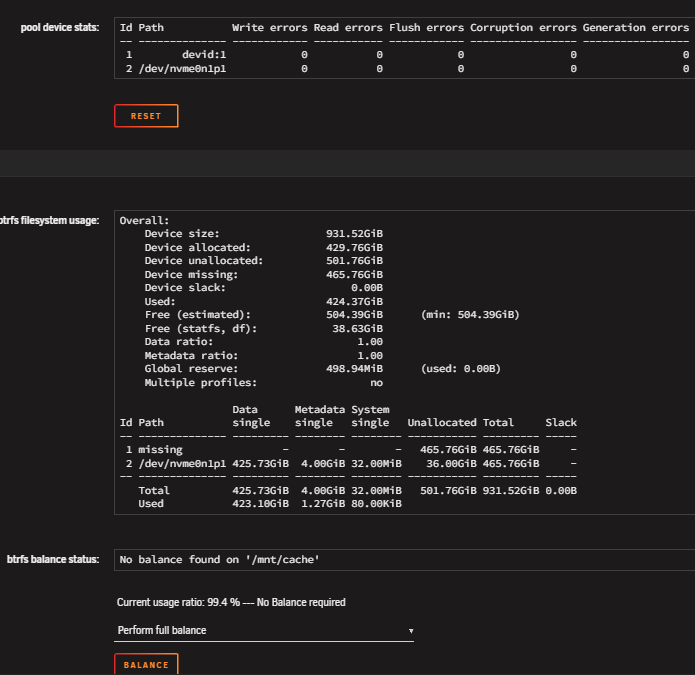Click the BALANCE button
Image resolution: width=695 pixels, height=675 pixels.
coord(146,664)
